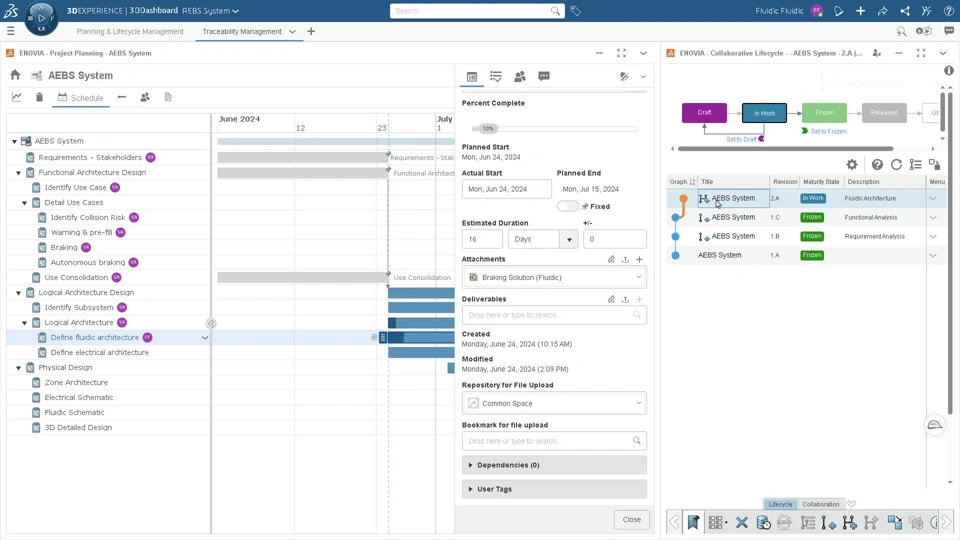This screenshot has width=960, height=540.
Task: Open the document icon in project toolbar
Action: click(168, 97)
